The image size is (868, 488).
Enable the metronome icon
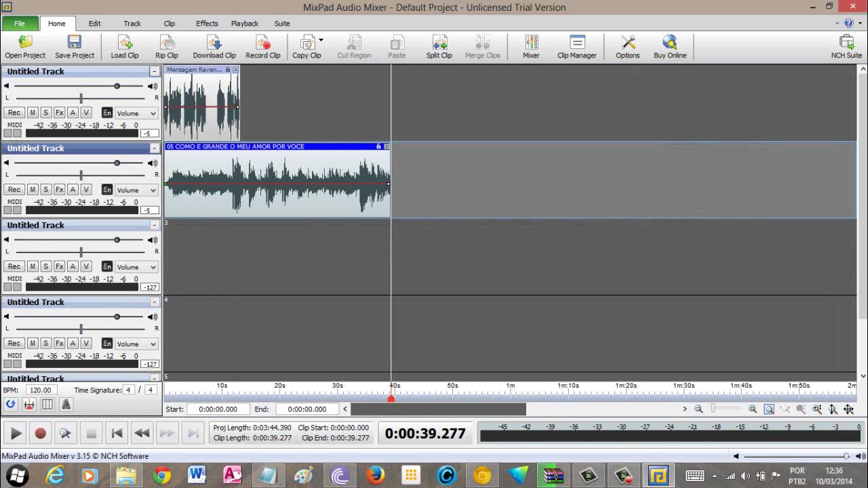pyautogui.click(x=66, y=405)
